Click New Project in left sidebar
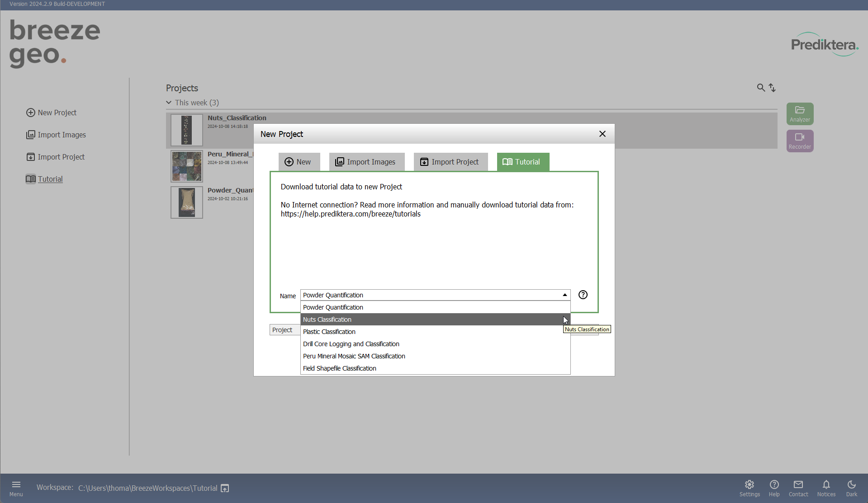This screenshot has height=503, width=868. (57, 113)
